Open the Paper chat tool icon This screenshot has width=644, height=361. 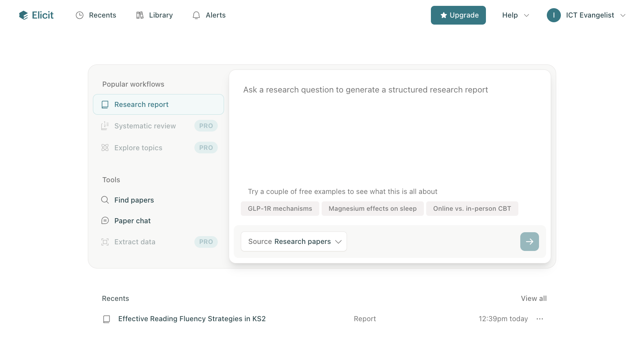click(x=105, y=221)
